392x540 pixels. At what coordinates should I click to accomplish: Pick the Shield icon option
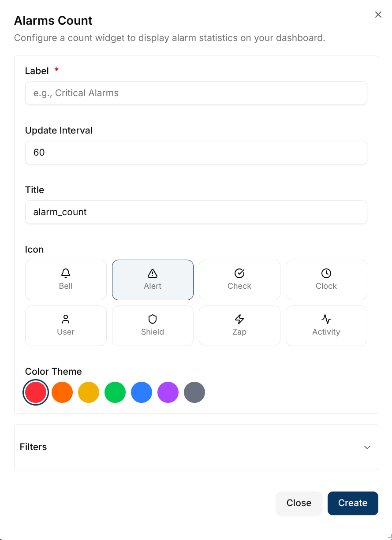point(153,326)
